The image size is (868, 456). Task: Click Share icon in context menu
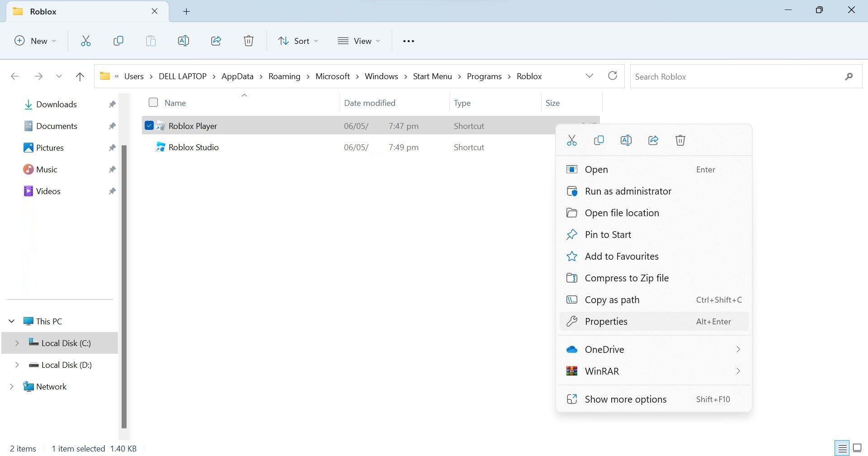click(x=653, y=140)
